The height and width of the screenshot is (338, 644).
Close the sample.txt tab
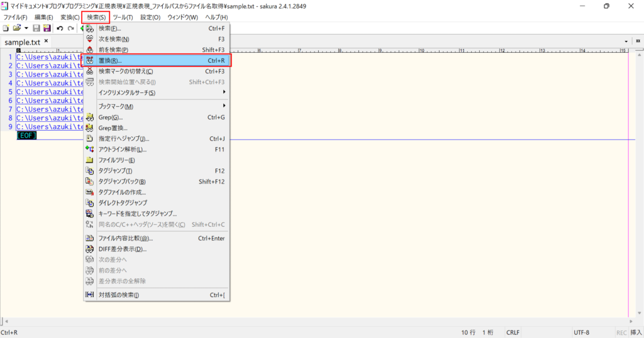[x=46, y=41]
